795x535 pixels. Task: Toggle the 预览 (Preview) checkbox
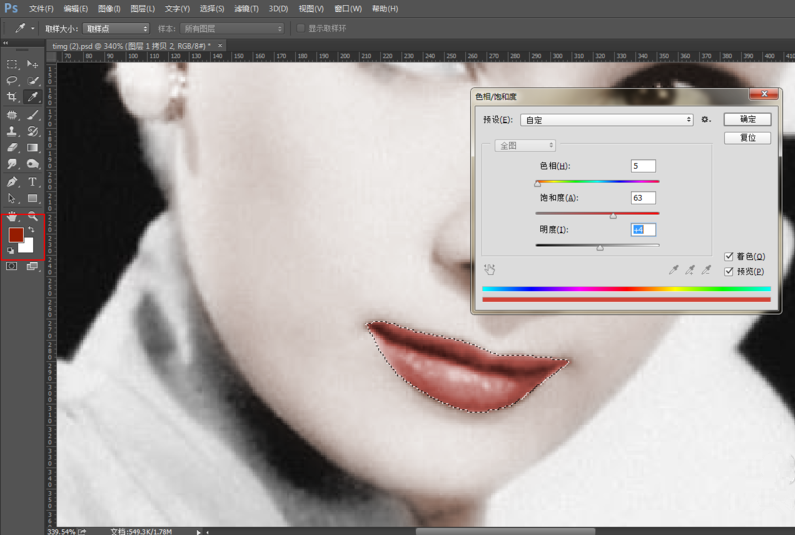[729, 272]
